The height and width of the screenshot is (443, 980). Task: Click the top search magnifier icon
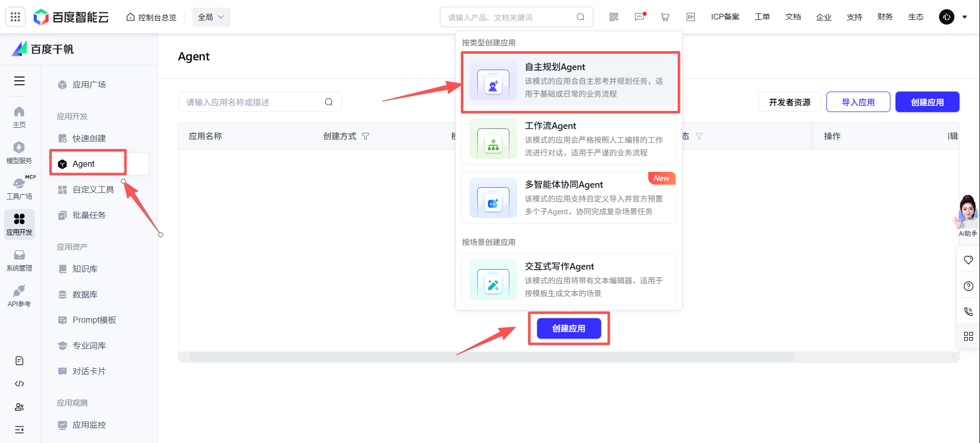pyautogui.click(x=581, y=17)
